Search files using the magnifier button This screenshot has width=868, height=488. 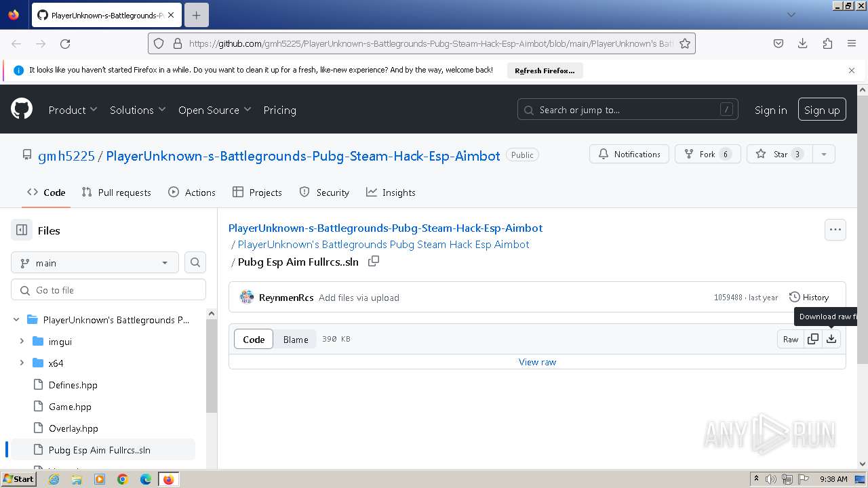click(x=195, y=263)
